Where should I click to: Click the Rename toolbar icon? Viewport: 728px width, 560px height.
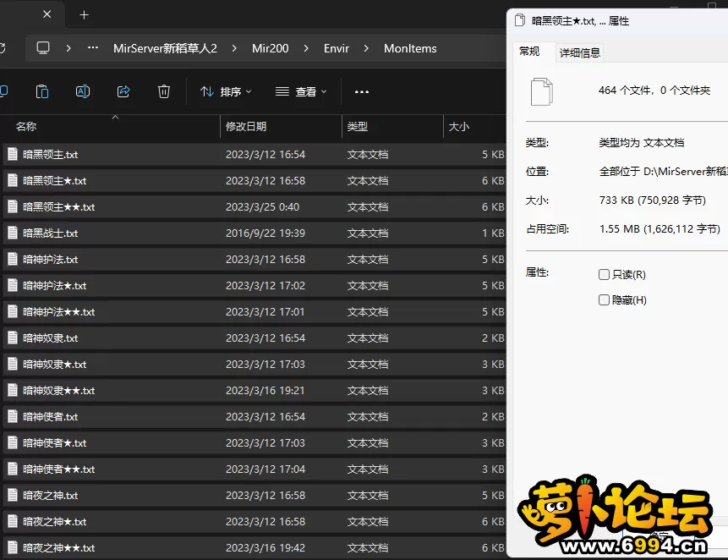(x=83, y=91)
